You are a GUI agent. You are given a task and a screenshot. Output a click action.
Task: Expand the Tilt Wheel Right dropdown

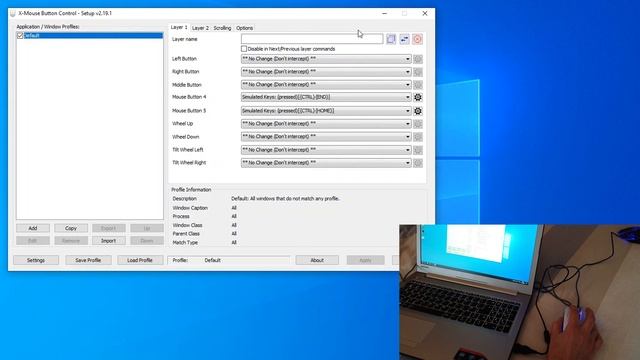click(x=326, y=163)
